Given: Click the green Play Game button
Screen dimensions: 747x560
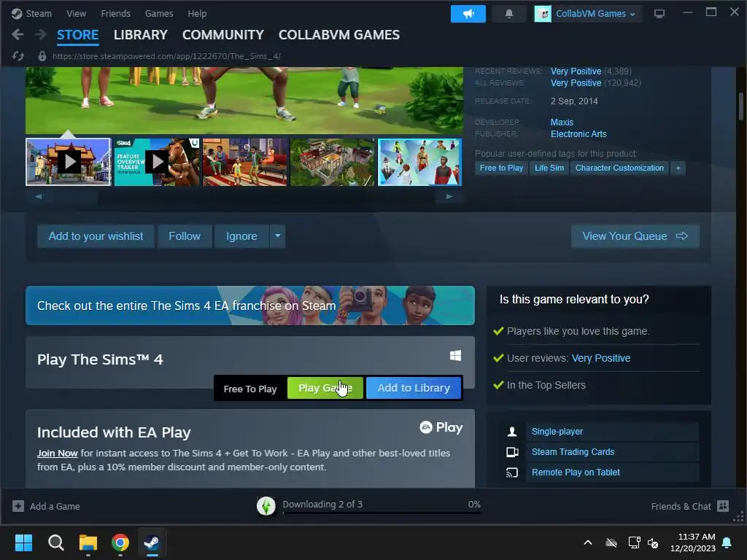Looking at the screenshot, I should click(x=325, y=388).
